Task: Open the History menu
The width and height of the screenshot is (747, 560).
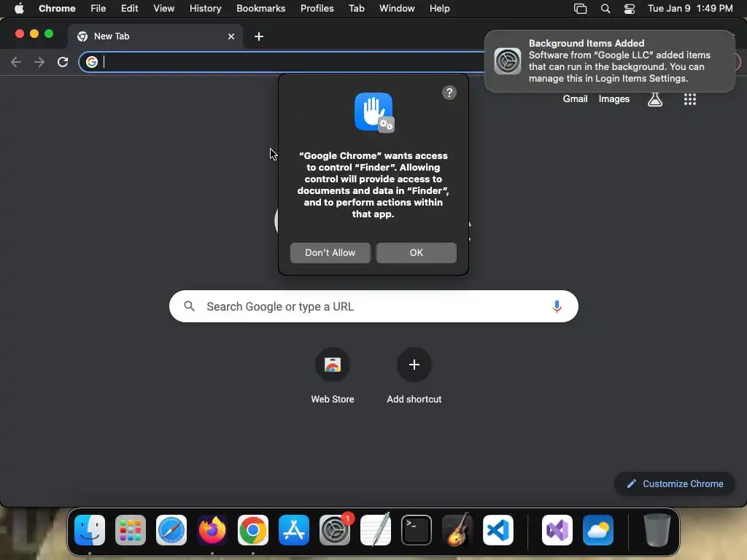Action: 205,9
